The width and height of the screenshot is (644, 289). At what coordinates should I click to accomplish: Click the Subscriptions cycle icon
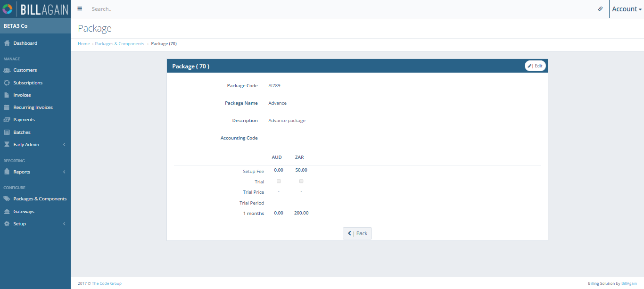click(7, 83)
